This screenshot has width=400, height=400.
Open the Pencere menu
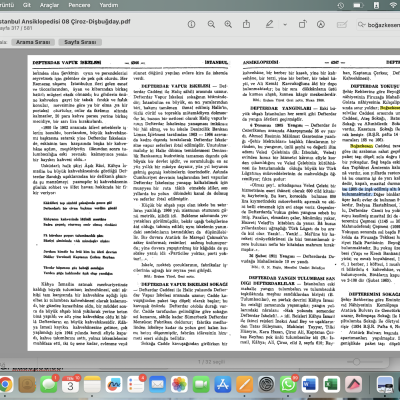pyautogui.click(x=79, y=5)
